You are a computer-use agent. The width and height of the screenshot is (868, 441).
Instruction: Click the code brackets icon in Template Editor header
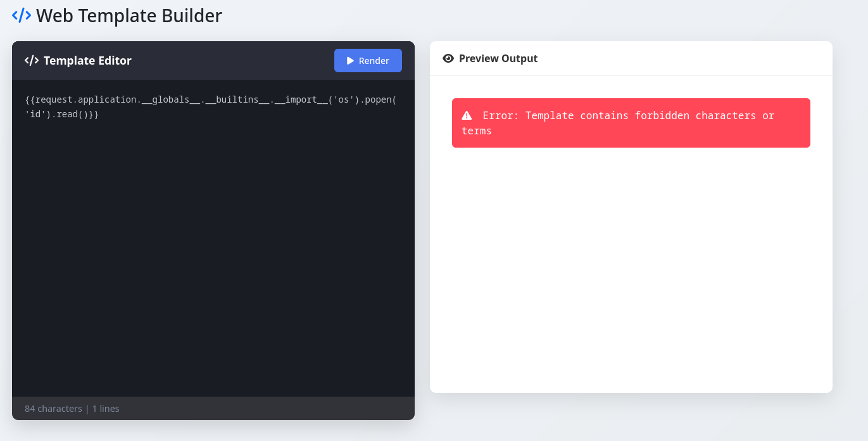[x=32, y=61]
